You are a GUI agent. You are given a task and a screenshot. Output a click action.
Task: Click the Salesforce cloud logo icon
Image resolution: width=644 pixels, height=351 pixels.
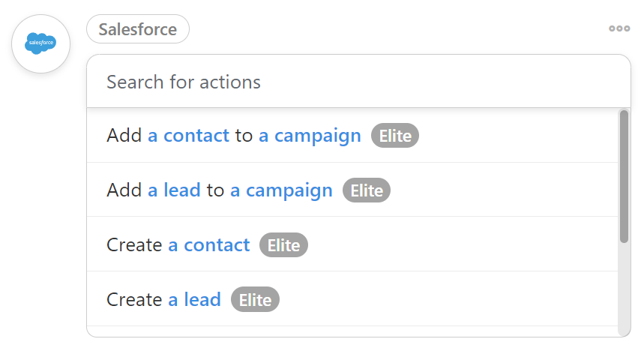(x=40, y=43)
